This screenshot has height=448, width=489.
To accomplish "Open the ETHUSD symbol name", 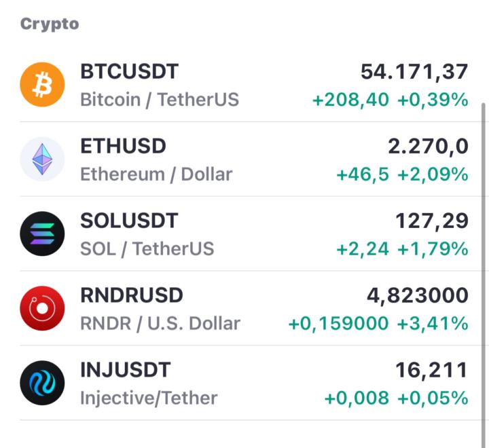I will point(123,146).
